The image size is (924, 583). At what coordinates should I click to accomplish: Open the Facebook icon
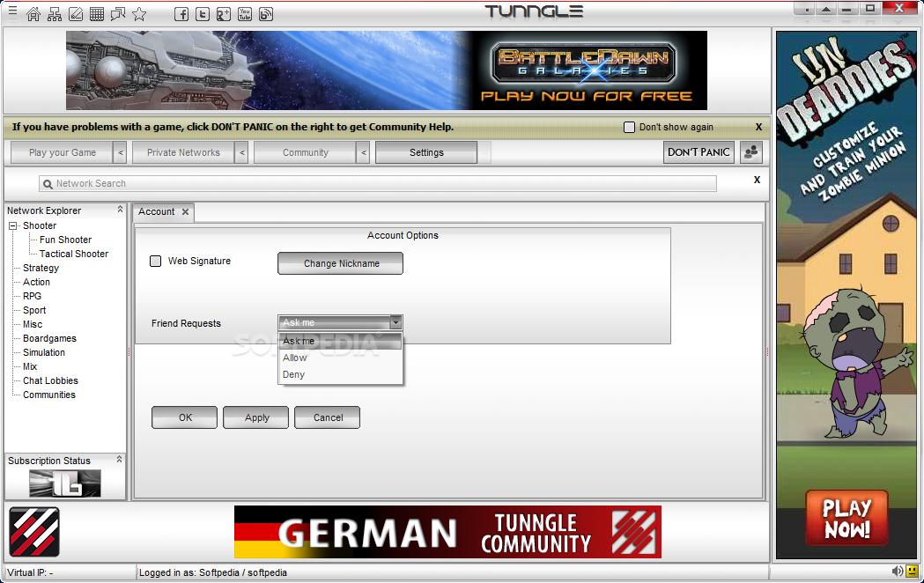pyautogui.click(x=181, y=14)
